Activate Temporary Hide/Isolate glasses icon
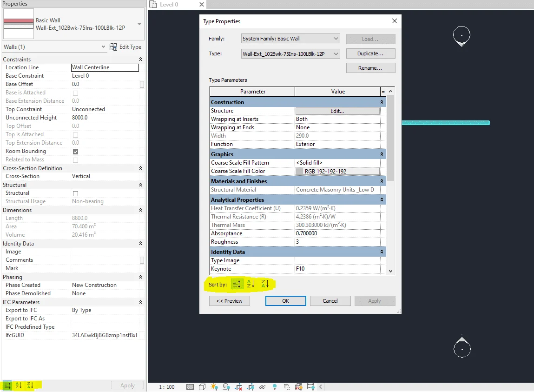The height and width of the screenshot is (392, 534). click(262, 386)
